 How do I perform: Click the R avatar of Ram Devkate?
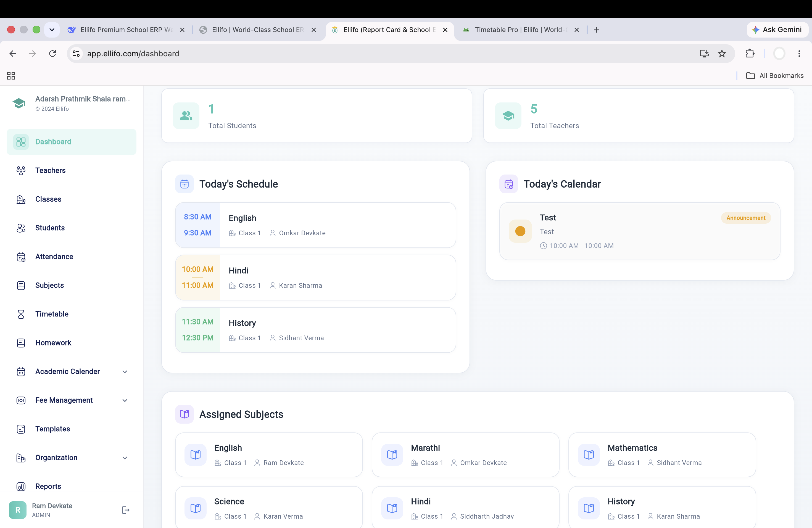(x=18, y=510)
